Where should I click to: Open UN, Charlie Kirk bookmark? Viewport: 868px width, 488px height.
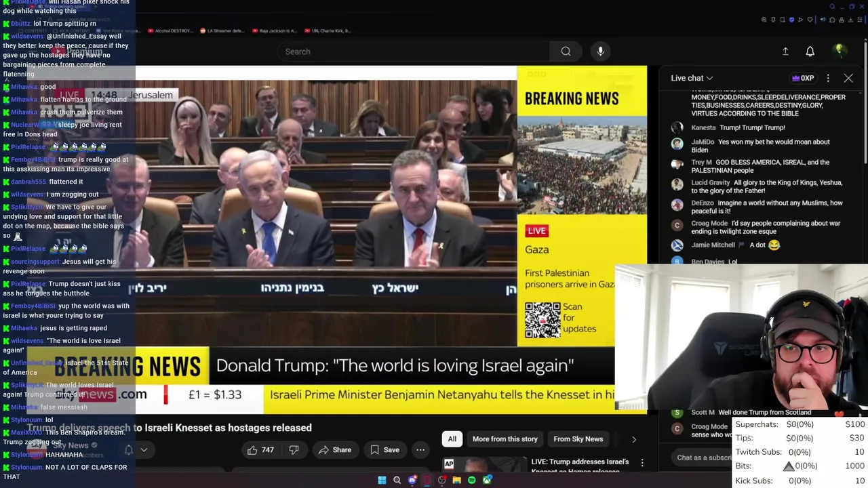[x=326, y=30]
